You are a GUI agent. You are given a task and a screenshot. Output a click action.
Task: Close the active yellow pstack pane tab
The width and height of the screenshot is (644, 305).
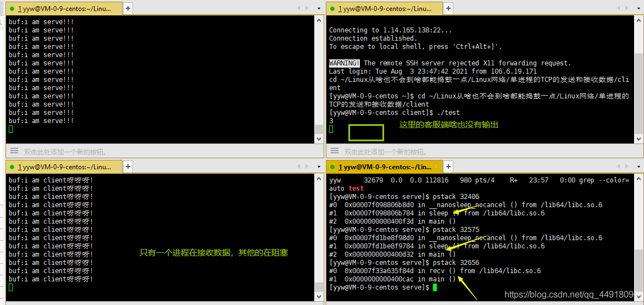437,167
